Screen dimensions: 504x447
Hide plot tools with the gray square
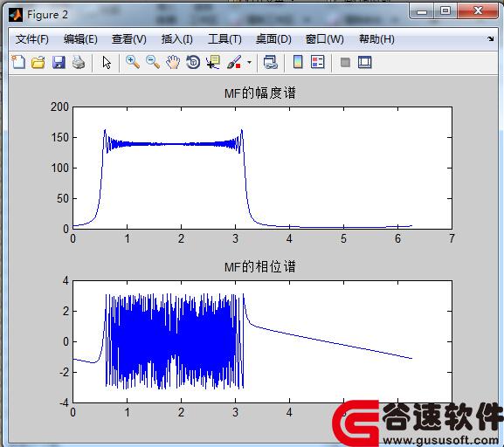click(x=345, y=62)
